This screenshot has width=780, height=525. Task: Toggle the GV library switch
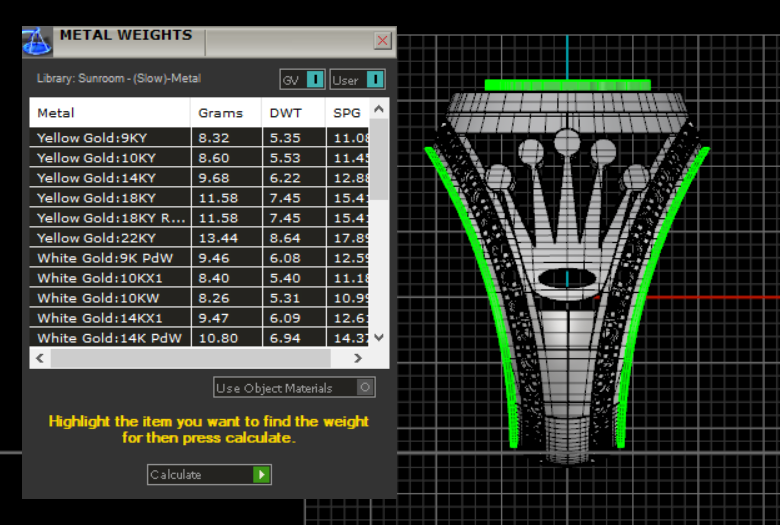(x=314, y=80)
